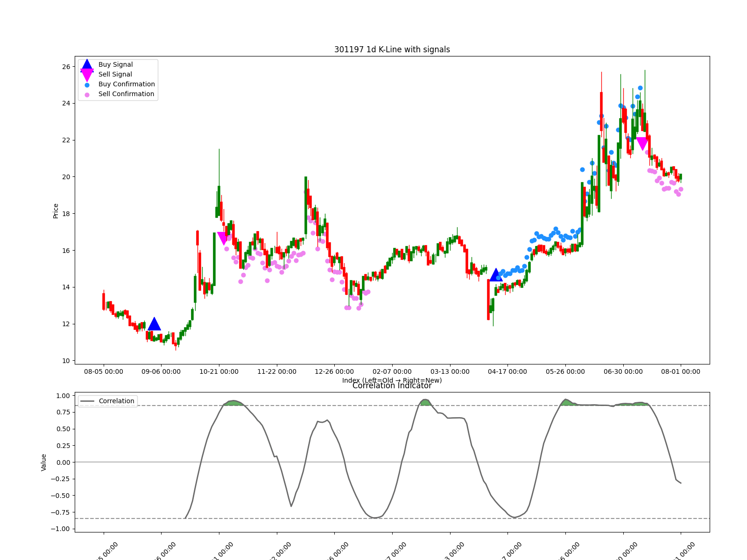Screen dimensions: 747x560
Task: Click the correlation axis tick '−0.75'
Action: (60, 512)
